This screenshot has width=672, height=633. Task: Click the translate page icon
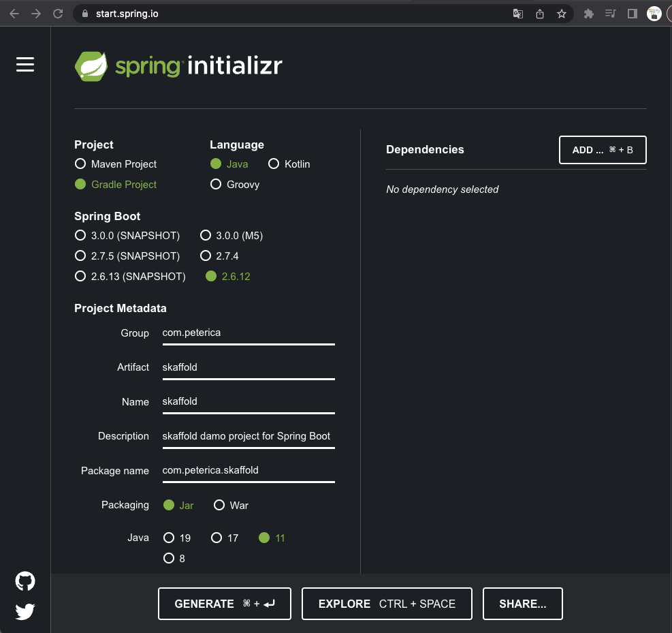click(517, 14)
